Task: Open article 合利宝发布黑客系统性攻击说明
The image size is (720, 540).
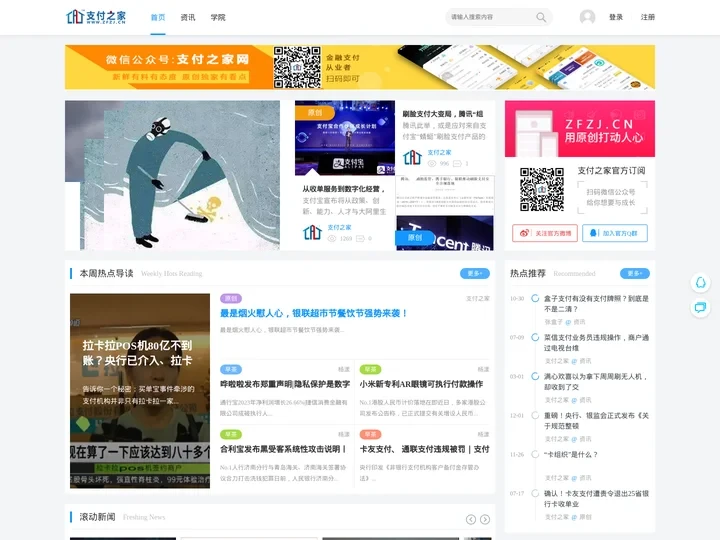Action: coord(283,449)
